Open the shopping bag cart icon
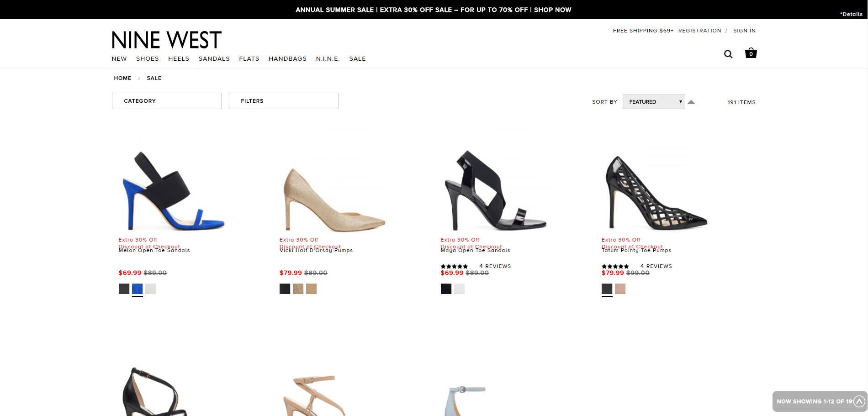The width and height of the screenshot is (868, 416). pos(751,53)
